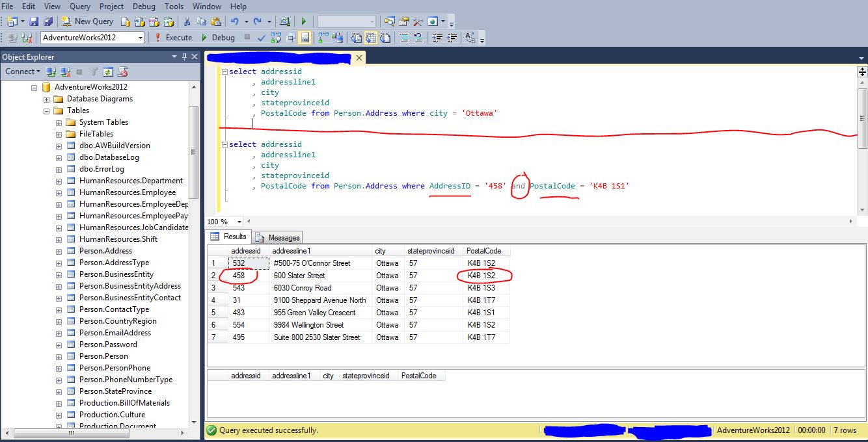Click the Disconnect icon in Object Explorer

(65, 71)
